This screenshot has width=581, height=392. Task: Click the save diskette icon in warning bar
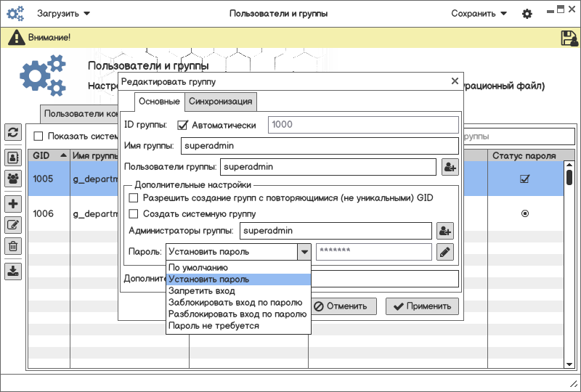[569, 38]
